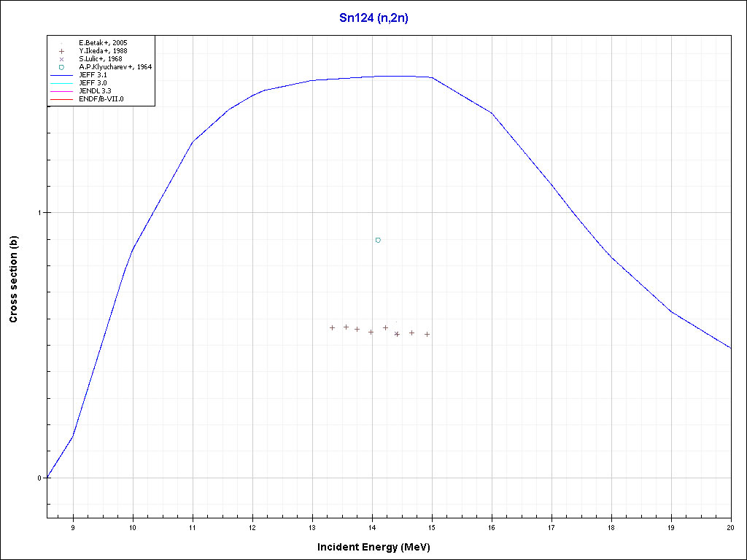Click the Y.Ikeda+ plus marker in legend
Viewport: 747px width, 560px height.
pyautogui.click(x=62, y=51)
